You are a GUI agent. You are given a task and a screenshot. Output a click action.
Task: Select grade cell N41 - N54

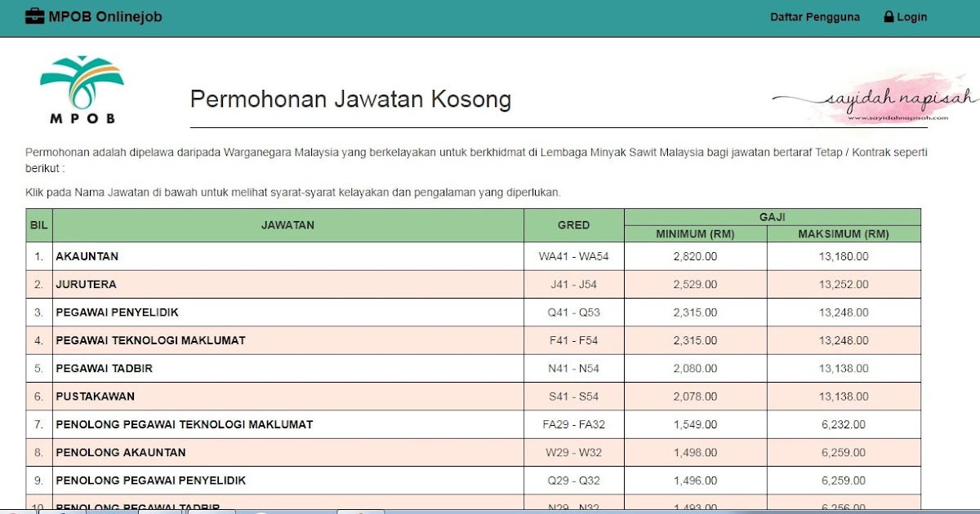574,369
